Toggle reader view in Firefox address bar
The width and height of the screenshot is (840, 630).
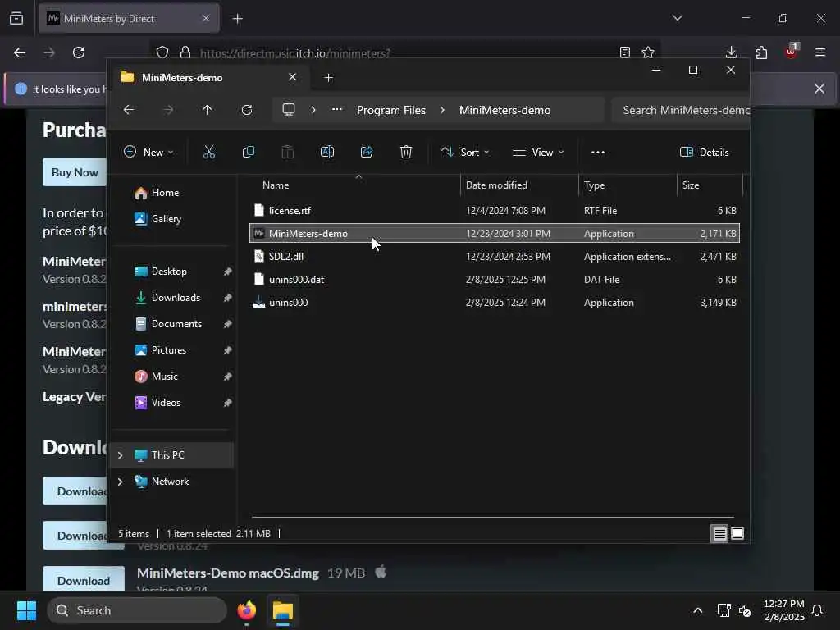point(624,52)
